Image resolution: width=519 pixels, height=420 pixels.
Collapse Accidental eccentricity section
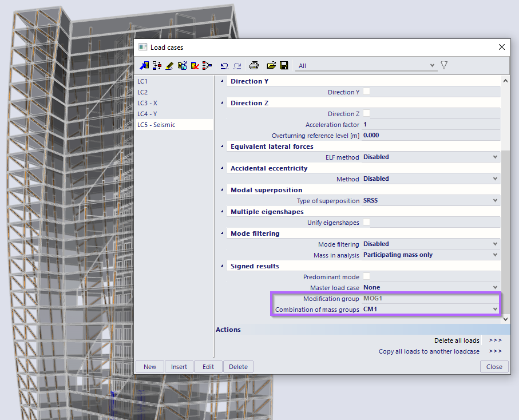click(x=222, y=168)
